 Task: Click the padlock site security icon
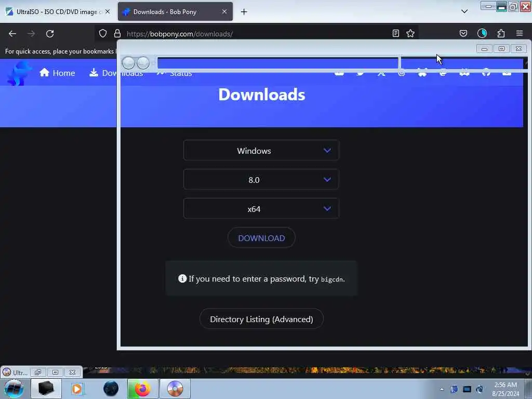pyautogui.click(x=117, y=33)
